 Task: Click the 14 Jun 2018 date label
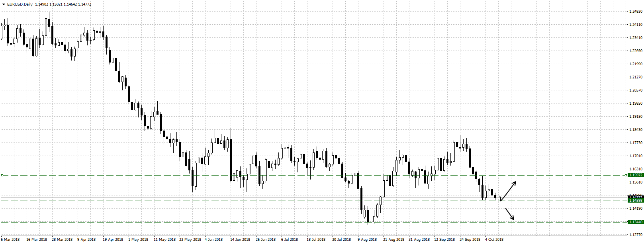click(240, 240)
